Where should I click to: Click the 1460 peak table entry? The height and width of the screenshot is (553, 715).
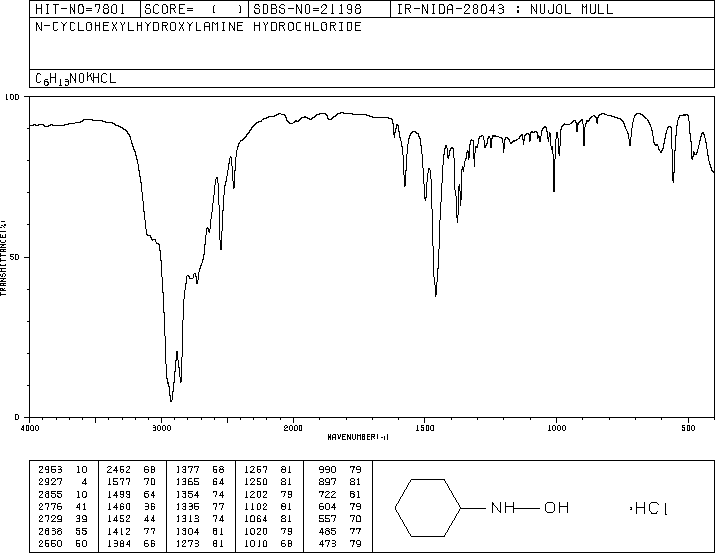pos(131,506)
